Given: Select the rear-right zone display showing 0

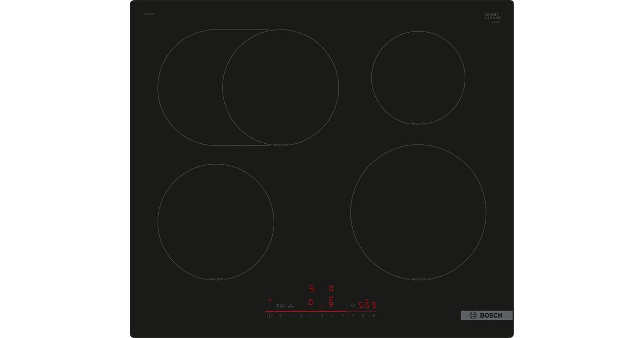Looking at the screenshot, I should [331, 289].
